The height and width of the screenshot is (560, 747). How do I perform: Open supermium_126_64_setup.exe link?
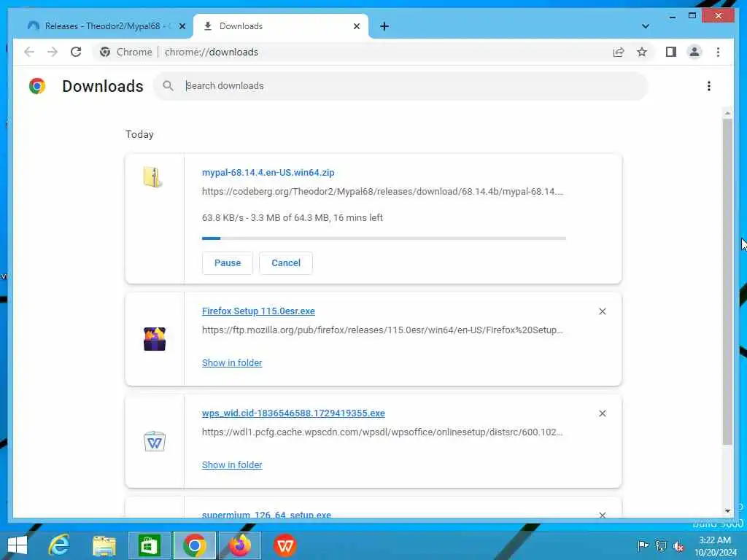(266, 514)
